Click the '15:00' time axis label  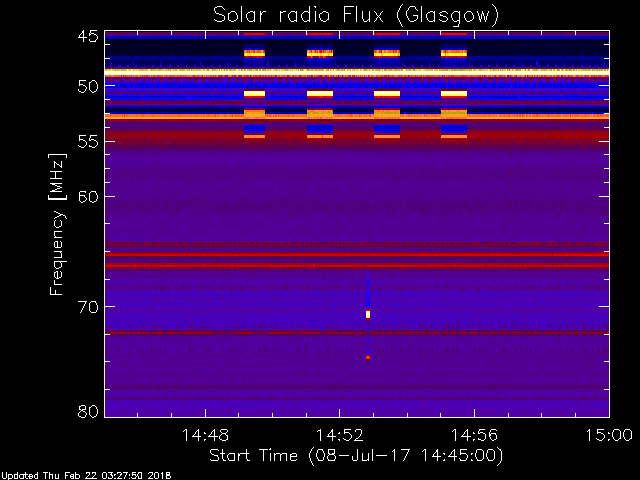tap(609, 435)
